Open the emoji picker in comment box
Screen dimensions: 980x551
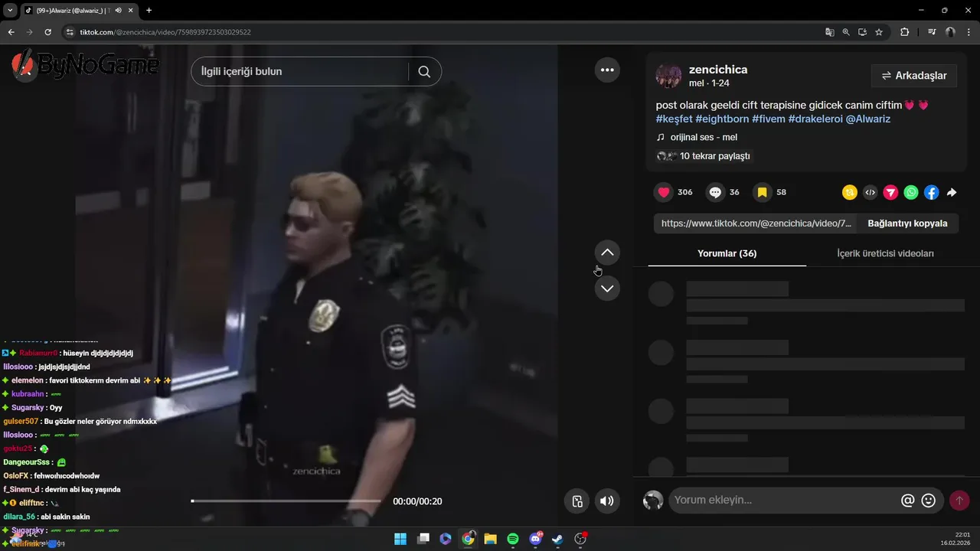pyautogui.click(x=929, y=500)
